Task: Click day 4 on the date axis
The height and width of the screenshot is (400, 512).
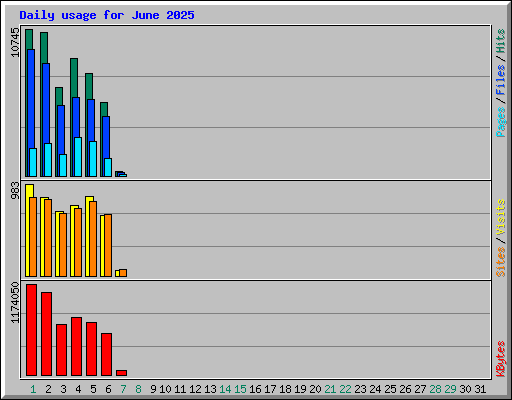Action: 78,389
